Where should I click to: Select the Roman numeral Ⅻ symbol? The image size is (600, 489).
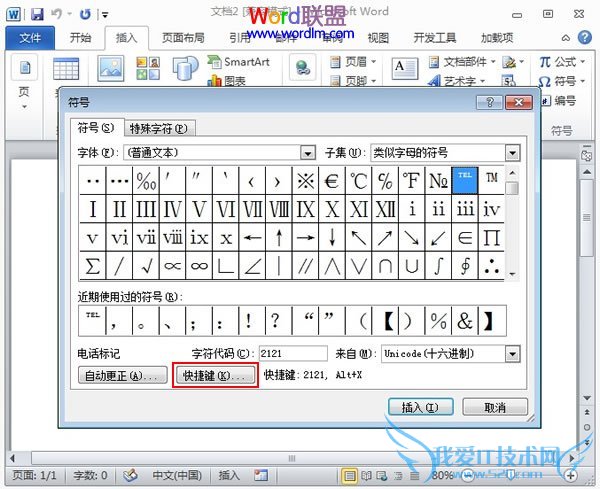[385, 209]
